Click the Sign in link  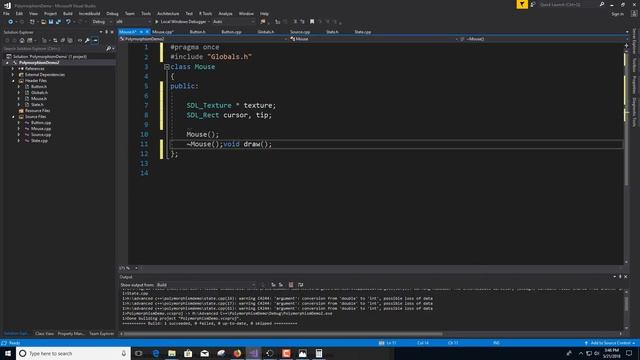[x=617, y=14]
